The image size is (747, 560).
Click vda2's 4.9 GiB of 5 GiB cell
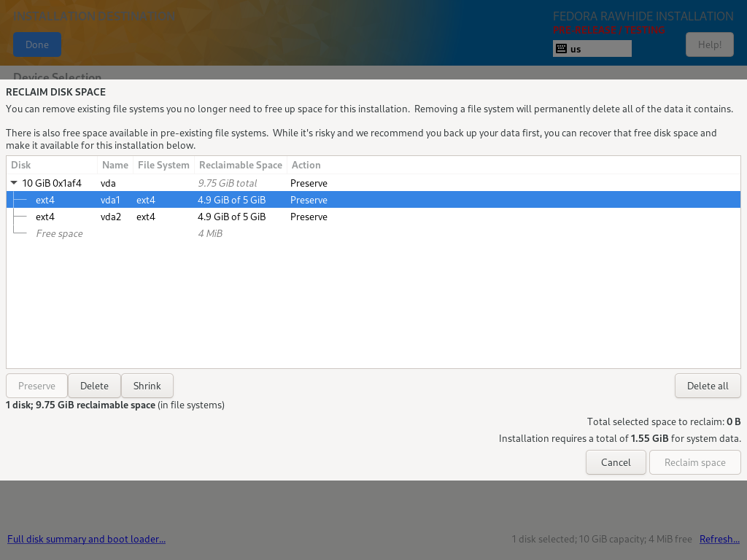tap(231, 217)
